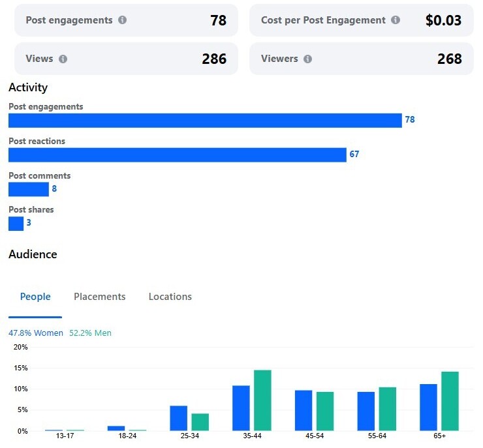
Task: Click the 52.2% Men legend label
Action: point(90,333)
